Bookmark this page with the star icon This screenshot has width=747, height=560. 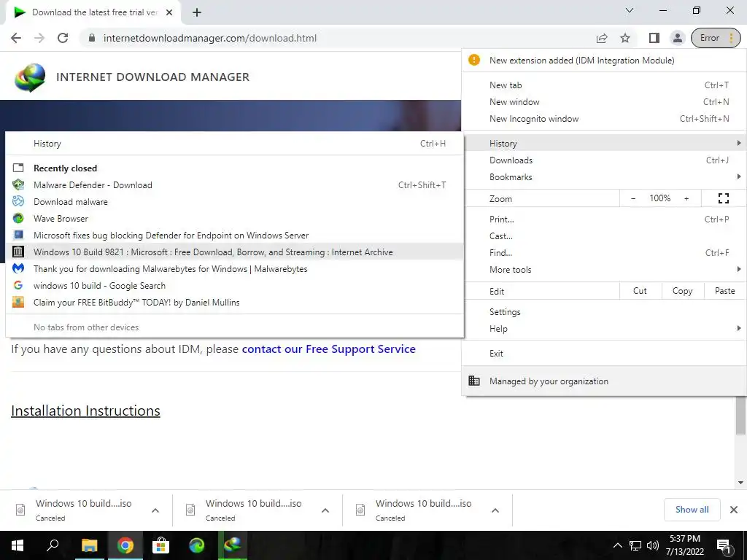tap(625, 38)
